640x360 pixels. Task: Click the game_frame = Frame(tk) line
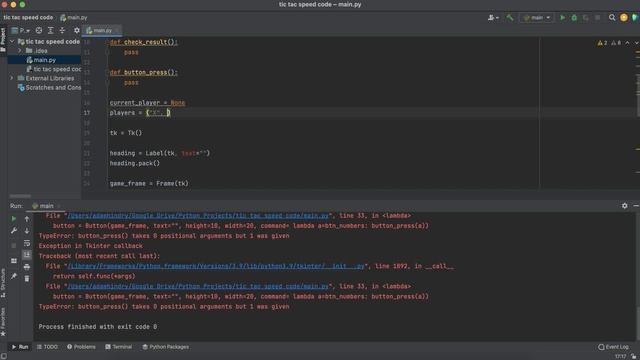(149, 184)
